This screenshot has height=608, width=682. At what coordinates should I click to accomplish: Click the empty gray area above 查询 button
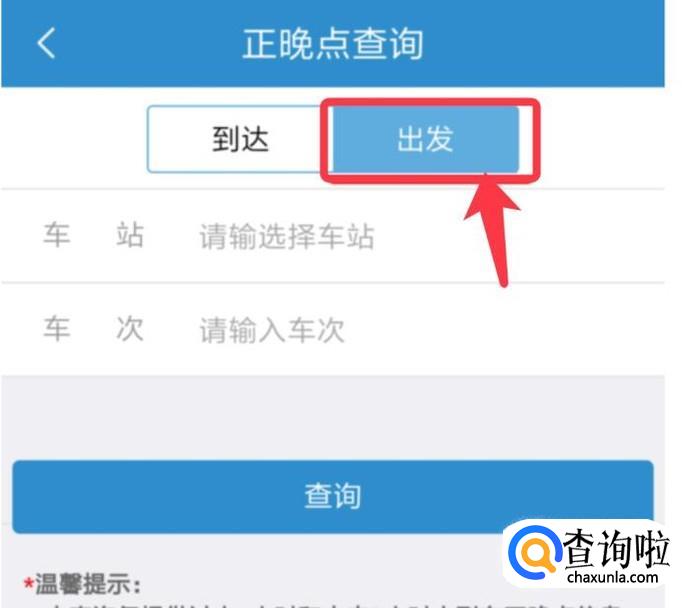tap(333, 418)
